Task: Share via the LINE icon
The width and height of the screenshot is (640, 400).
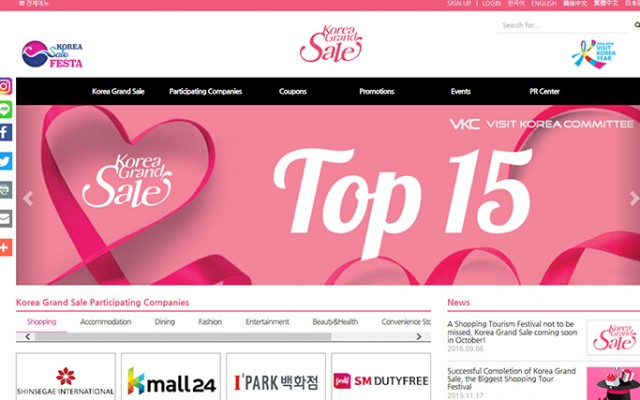Action: (x=5, y=110)
